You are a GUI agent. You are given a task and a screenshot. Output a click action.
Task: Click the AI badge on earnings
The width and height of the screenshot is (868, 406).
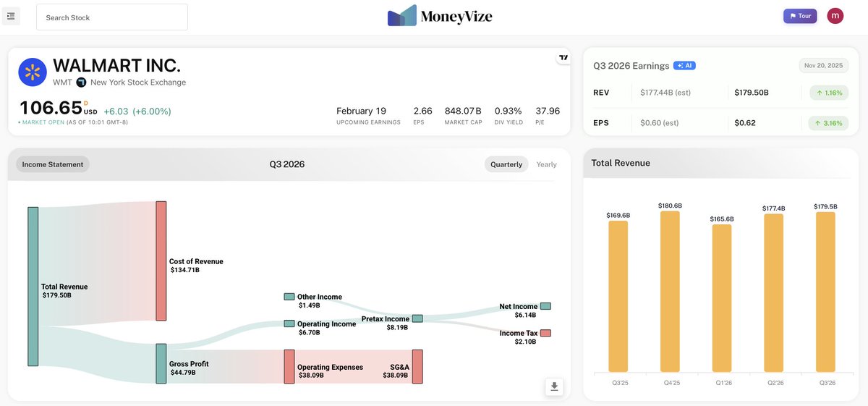tap(684, 66)
